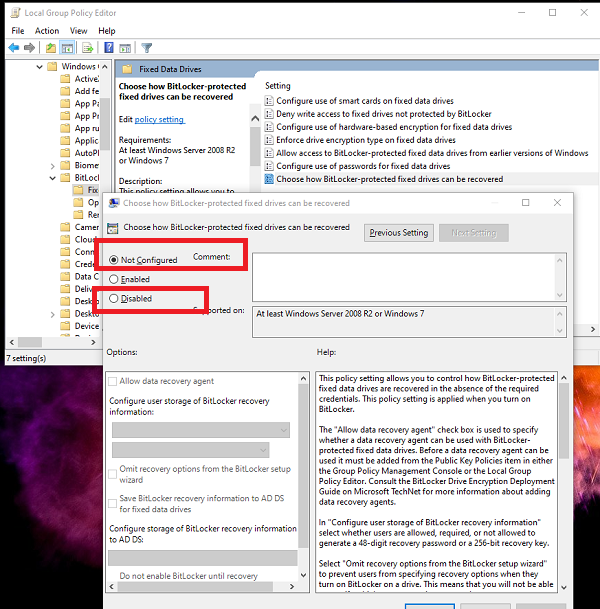This screenshot has width=600, height=609.
Task: Click the Device folder icon in tree
Action: [x=65, y=326]
